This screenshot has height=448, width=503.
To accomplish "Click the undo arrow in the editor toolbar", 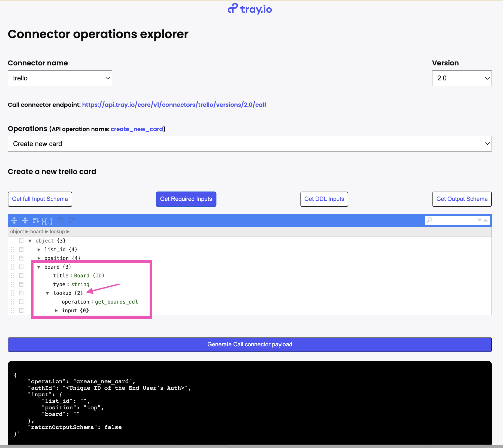I will [x=60, y=220].
